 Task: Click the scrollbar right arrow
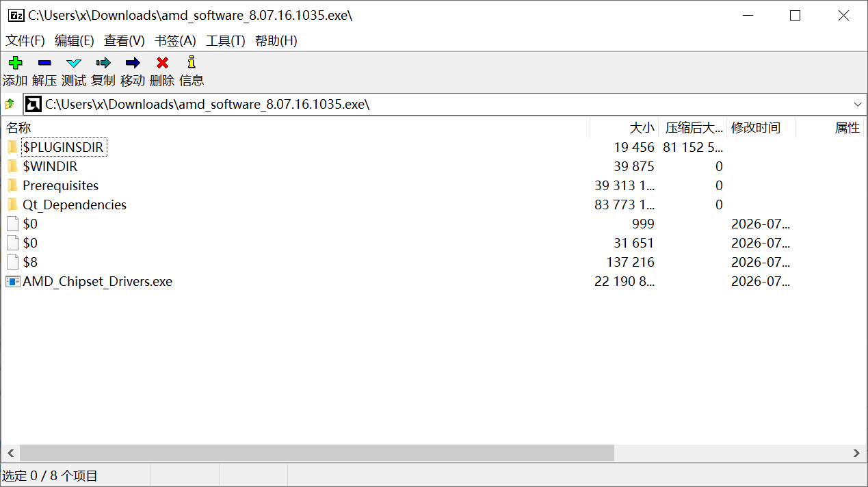pyautogui.click(x=857, y=453)
